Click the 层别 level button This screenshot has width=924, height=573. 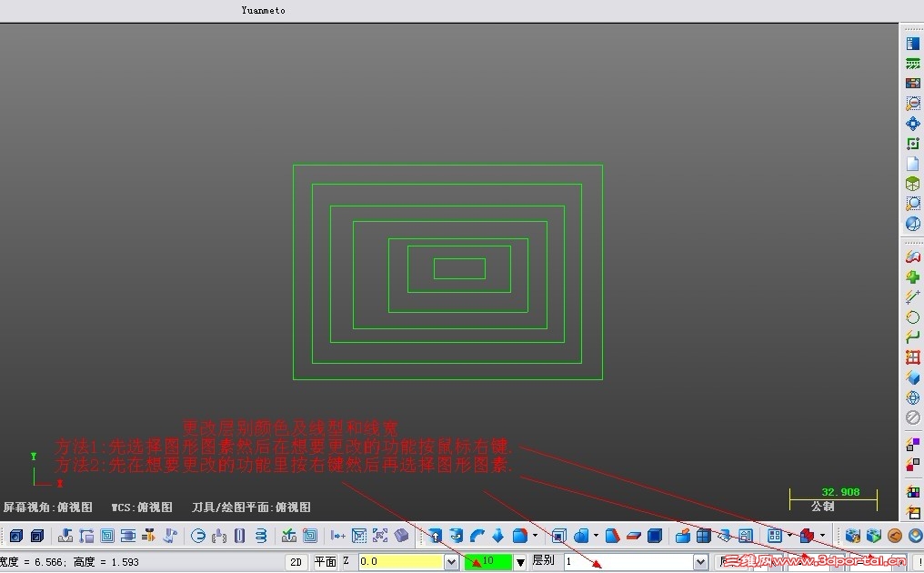pyautogui.click(x=543, y=560)
